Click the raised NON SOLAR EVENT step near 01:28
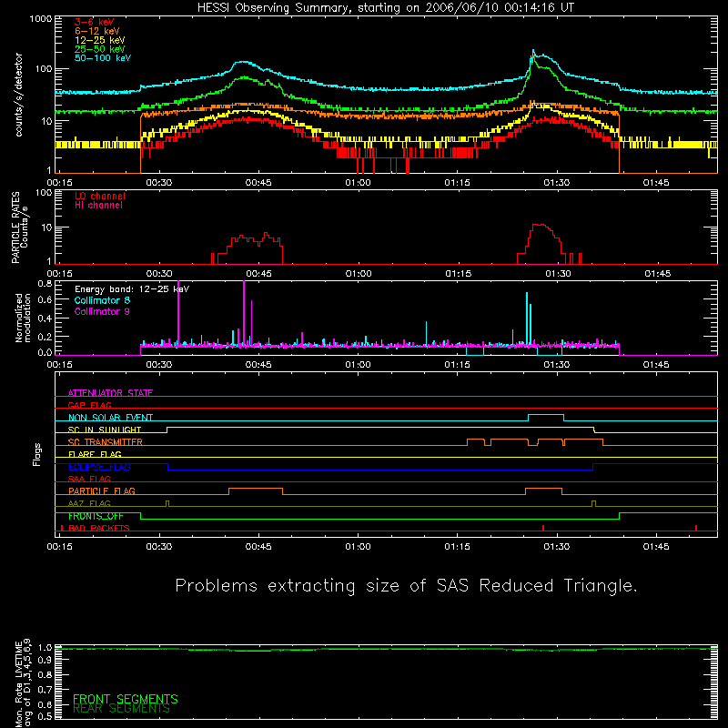This screenshot has width=728, height=728. tap(546, 415)
